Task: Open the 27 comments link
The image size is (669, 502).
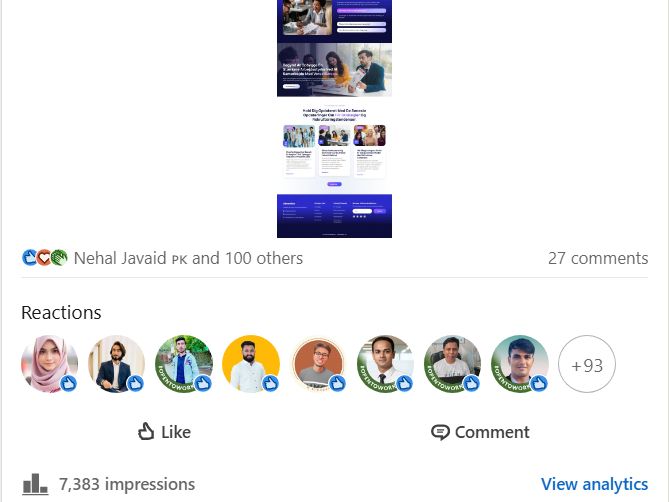Action: pyautogui.click(x=598, y=258)
